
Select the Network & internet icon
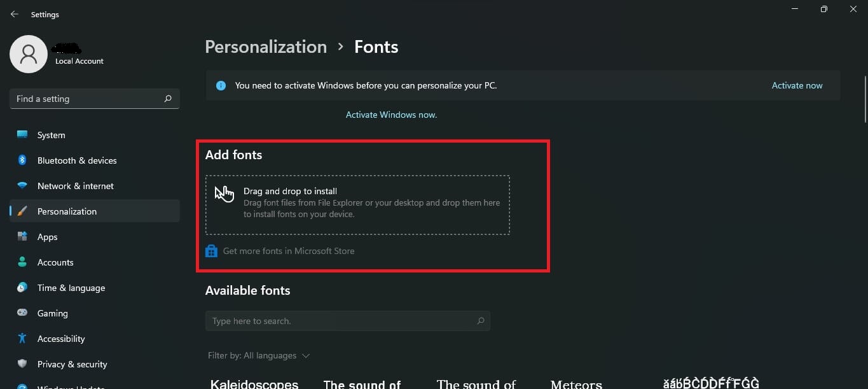point(22,185)
